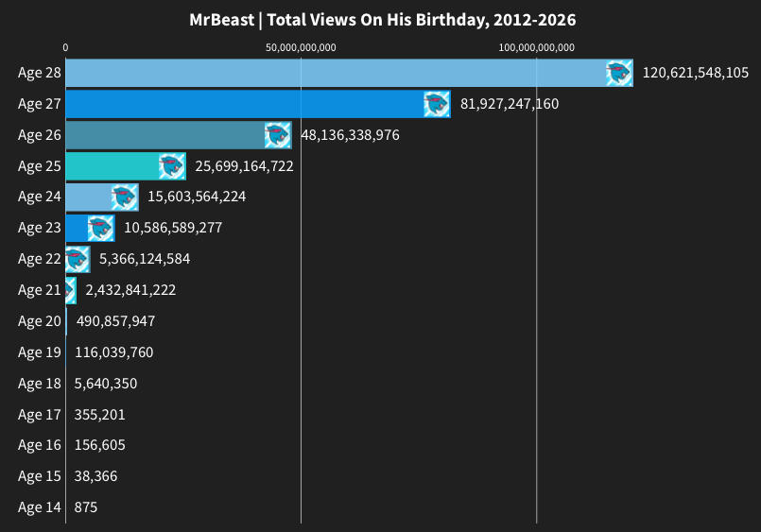The height and width of the screenshot is (532, 761).
Task: Select the light blue Age 28 bar
Action: [350, 73]
